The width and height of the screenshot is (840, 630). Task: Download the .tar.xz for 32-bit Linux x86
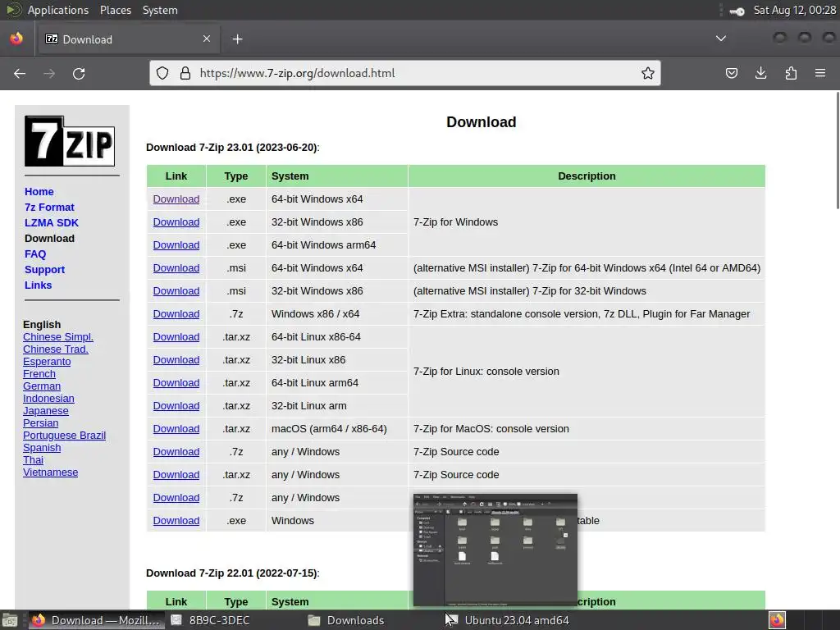coord(176,361)
